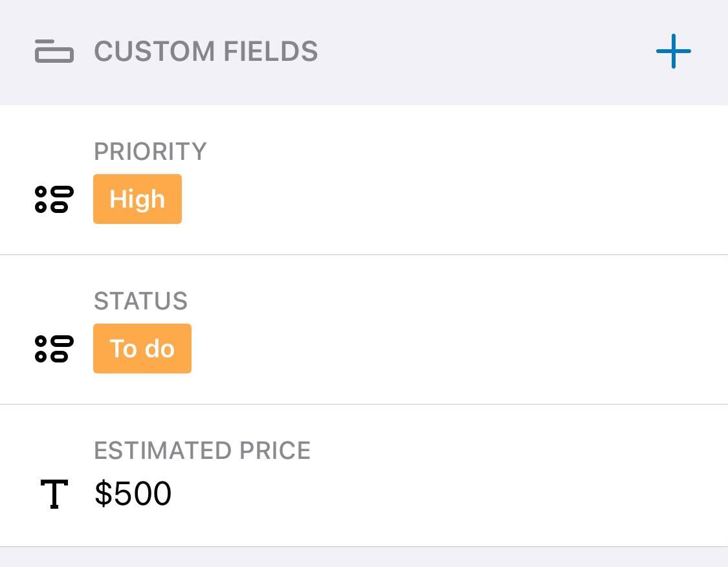Click gray area below Estimated Price row

[x=364, y=557]
